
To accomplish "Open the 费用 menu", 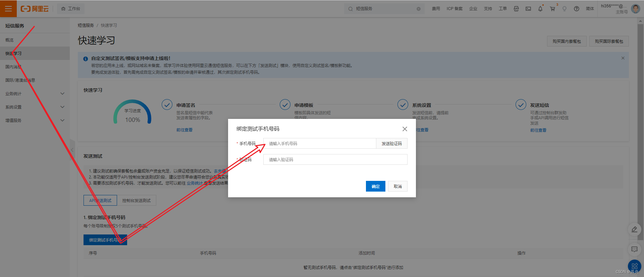I will [x=436, y=9].
